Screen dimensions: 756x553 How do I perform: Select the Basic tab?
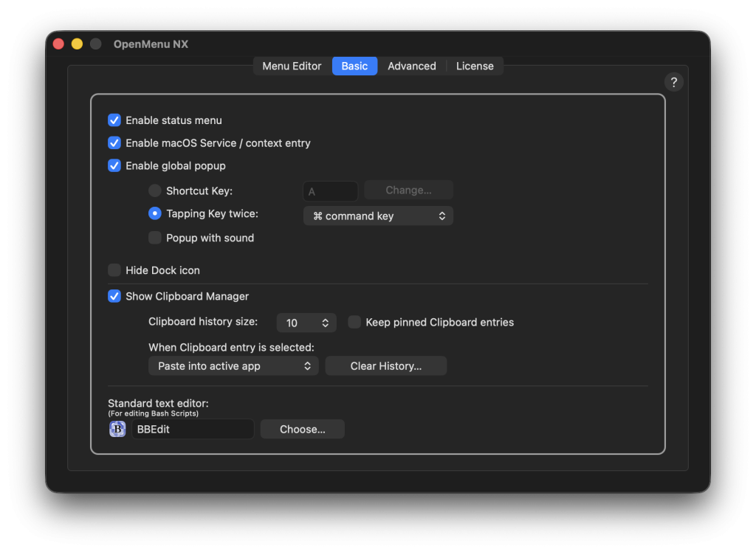tap(354, 66)
